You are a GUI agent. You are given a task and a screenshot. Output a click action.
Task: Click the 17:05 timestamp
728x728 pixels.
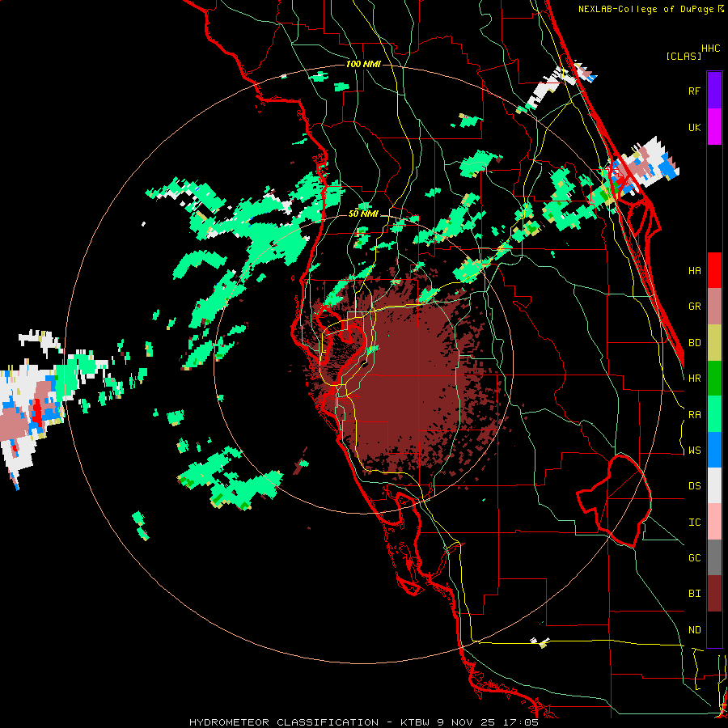coord(523,722)
